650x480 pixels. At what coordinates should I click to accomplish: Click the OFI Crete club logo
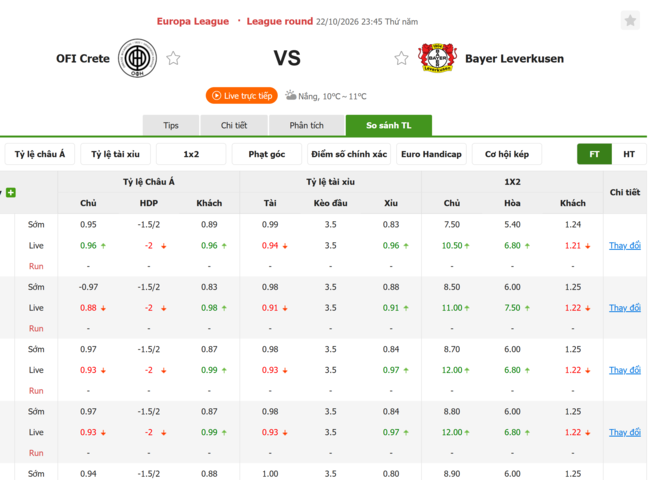(137, 58)
